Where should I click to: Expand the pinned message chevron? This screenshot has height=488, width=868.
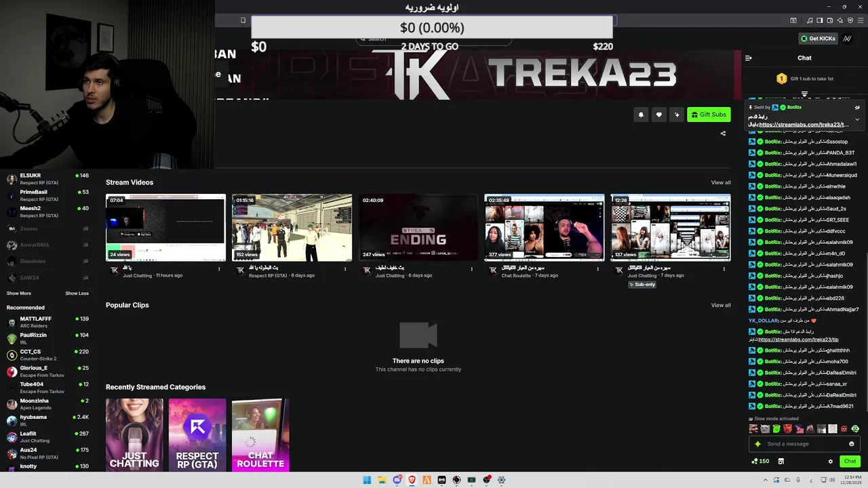tap(857, 120)
